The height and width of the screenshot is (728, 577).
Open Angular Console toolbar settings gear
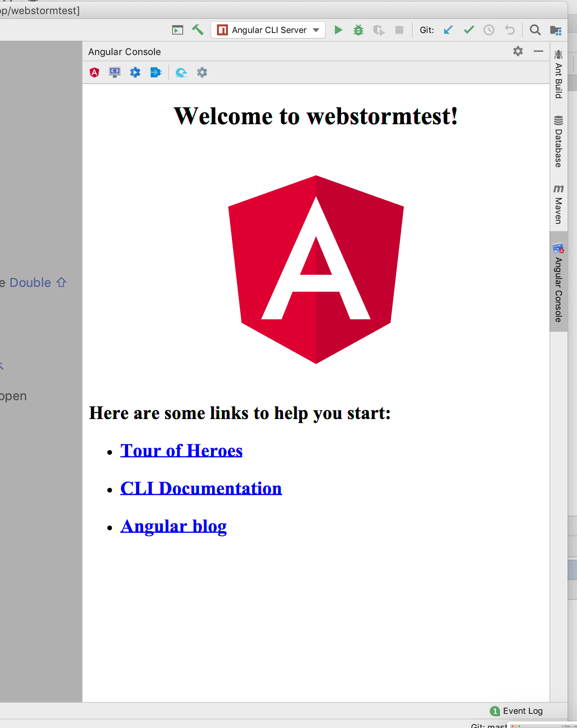pos(202,72)
